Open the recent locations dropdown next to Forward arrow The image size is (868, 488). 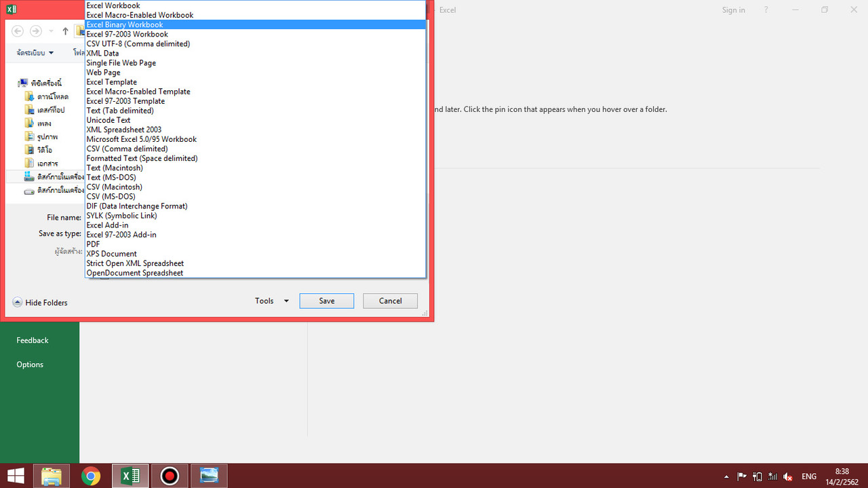pos(50,31)
